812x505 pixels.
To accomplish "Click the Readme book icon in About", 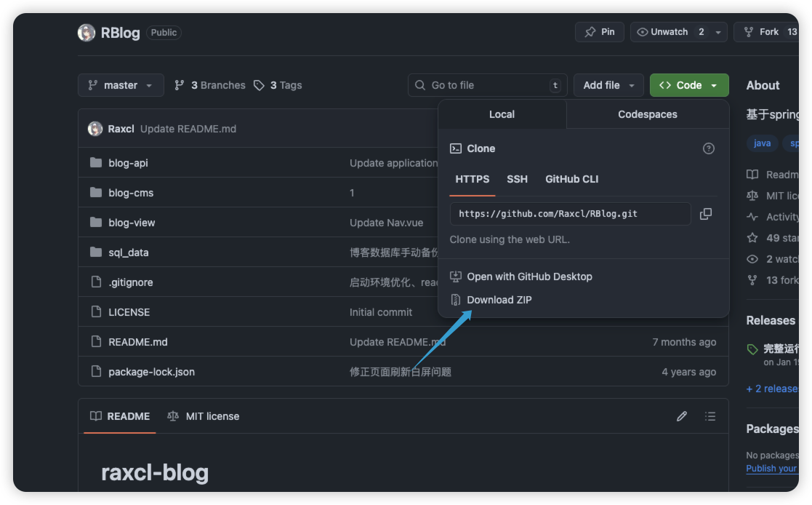I will [x=752, y=174].
